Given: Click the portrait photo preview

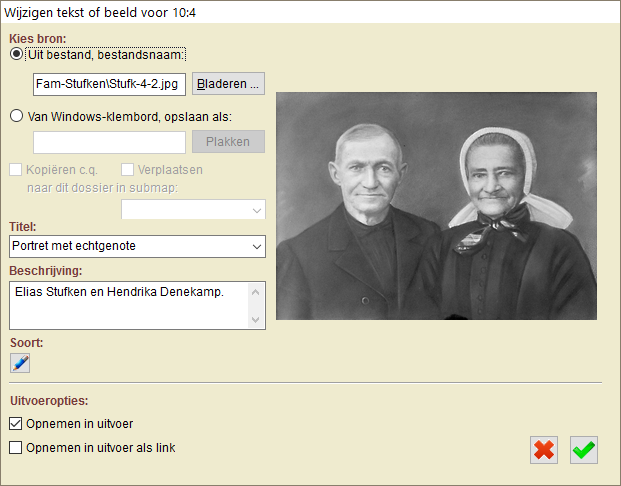Looking at the screenshot, I should pyautogui.click(x=436, y=206).
